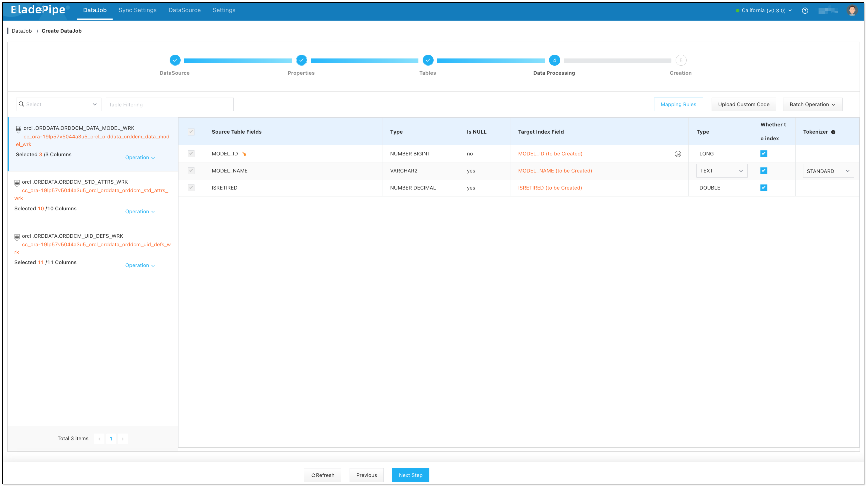
Task: Open Mapping Rules
Action: coord(678,104)
